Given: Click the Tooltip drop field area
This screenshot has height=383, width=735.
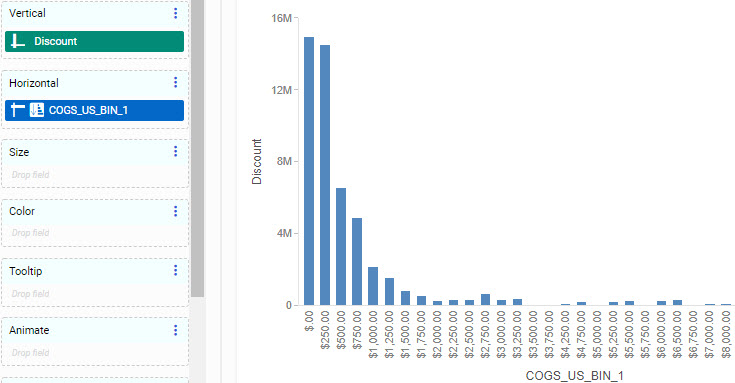Looking at the screenshot, I should pos(95,294).
